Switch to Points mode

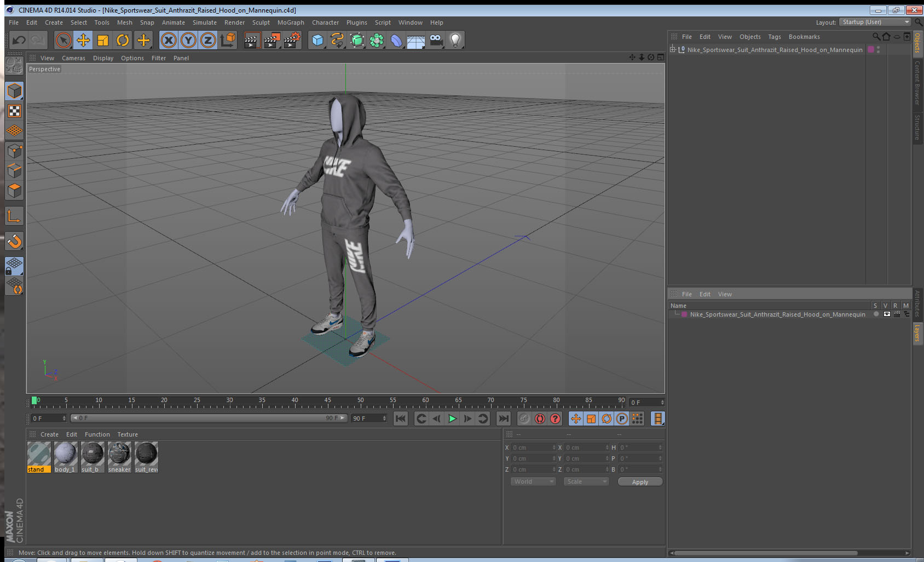14,151
